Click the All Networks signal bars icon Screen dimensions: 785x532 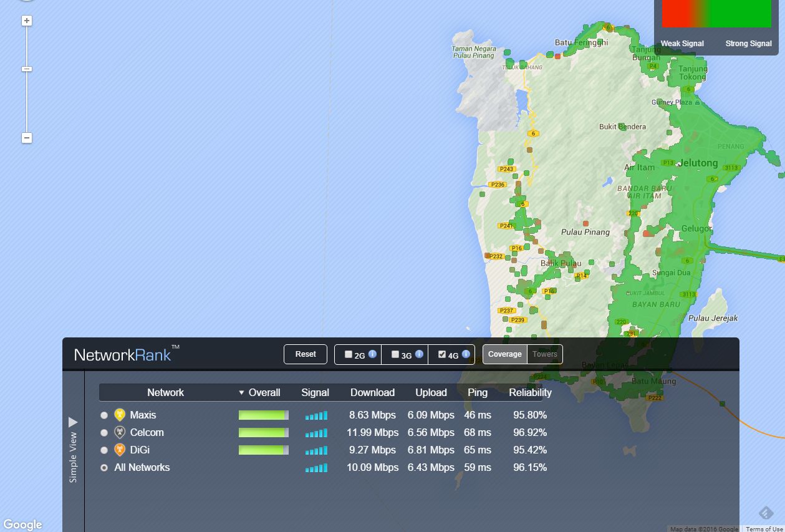pos(316,468)
